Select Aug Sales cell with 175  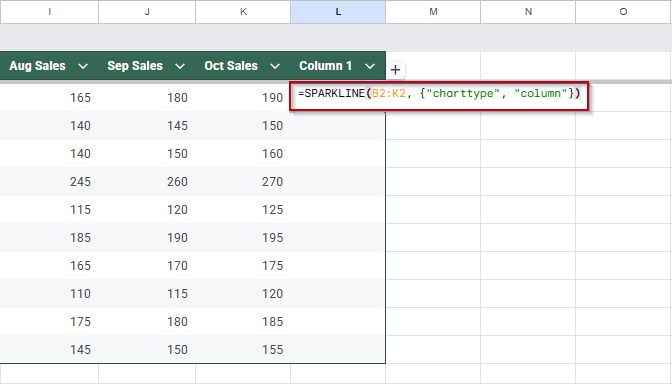pyautogui.click(x=49, y=322)
